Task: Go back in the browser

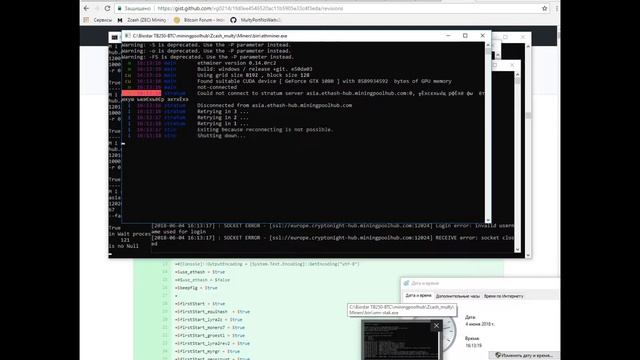Action: pos(86,8)
